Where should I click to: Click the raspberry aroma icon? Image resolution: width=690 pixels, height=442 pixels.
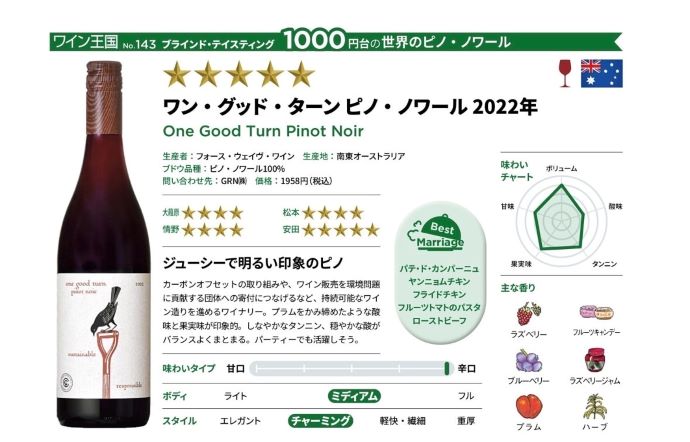pyautogui.click(x=529, y=314)
